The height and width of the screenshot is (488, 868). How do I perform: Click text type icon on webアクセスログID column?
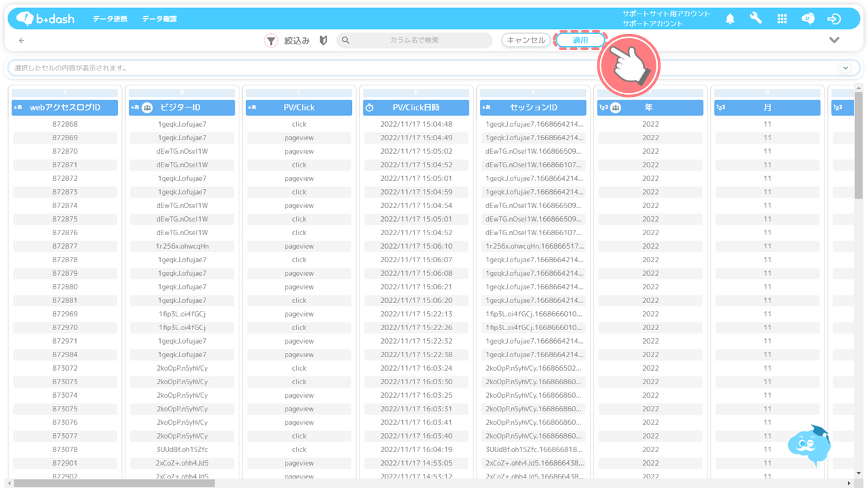click(18, 107)
